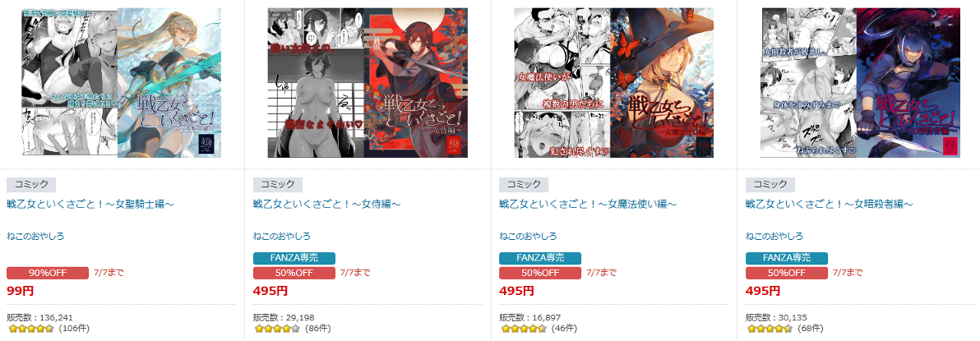Click title link 戦乙女といくさごと！～女暗殺者編～
This screenshot has width=980, height=341.
[x=830, y=205]
